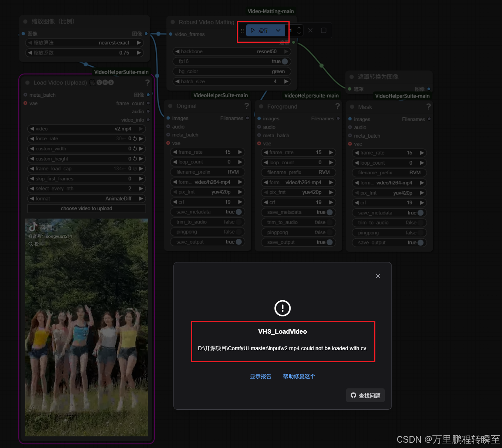Screen dimensions: 502x448
Task: Click the filename_prefix field in the Mask node
Action: (x=389, y=173)
